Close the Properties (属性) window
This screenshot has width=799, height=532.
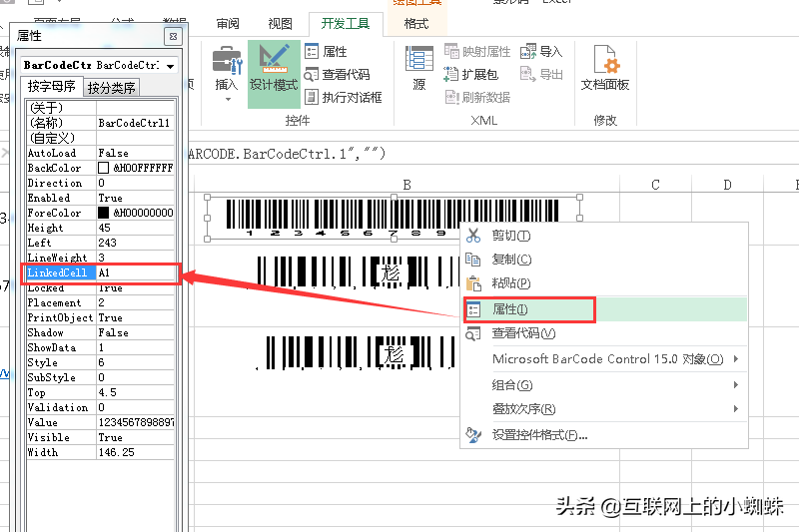pos(173,36)
